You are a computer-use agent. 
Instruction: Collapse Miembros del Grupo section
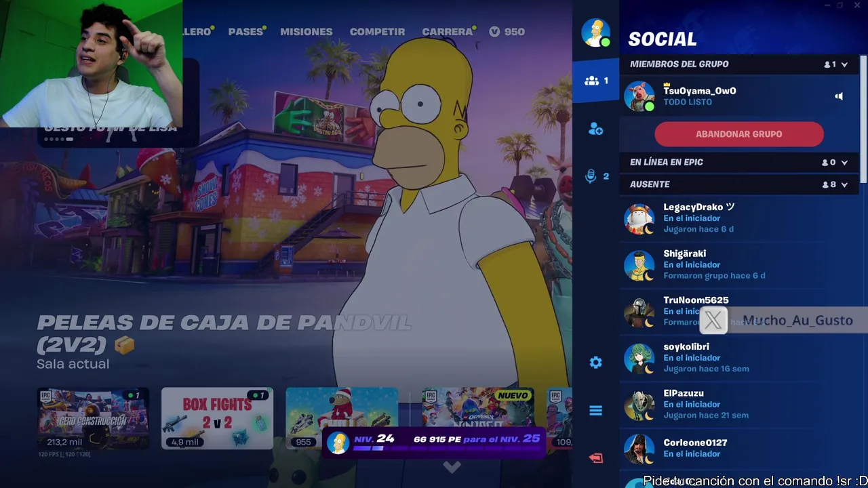pyautogui.click(x=844, y=64)
